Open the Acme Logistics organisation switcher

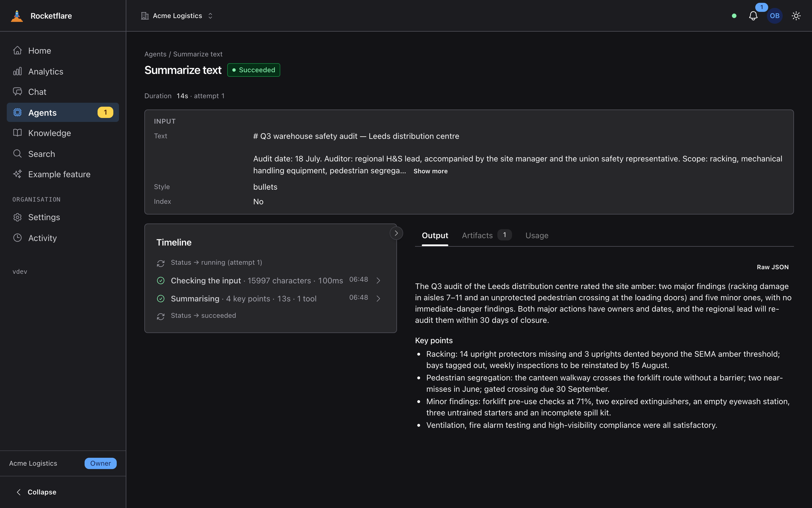pos(177,16)
